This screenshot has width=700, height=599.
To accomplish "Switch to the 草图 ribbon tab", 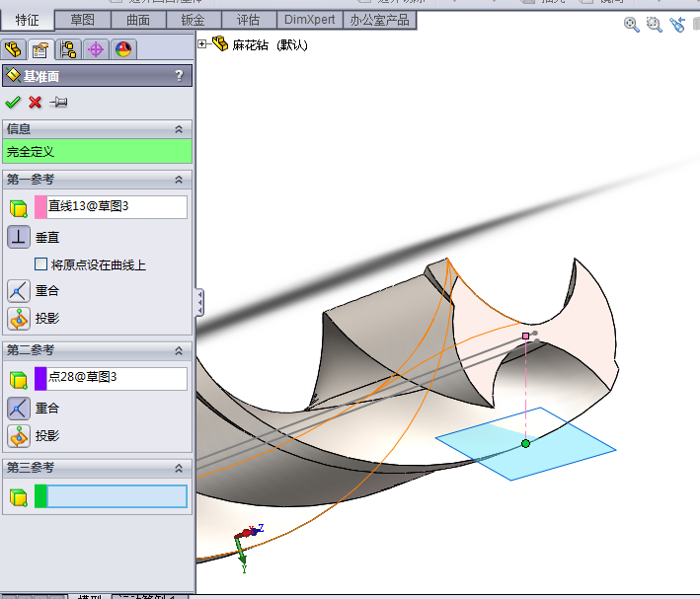I will 83,20.
